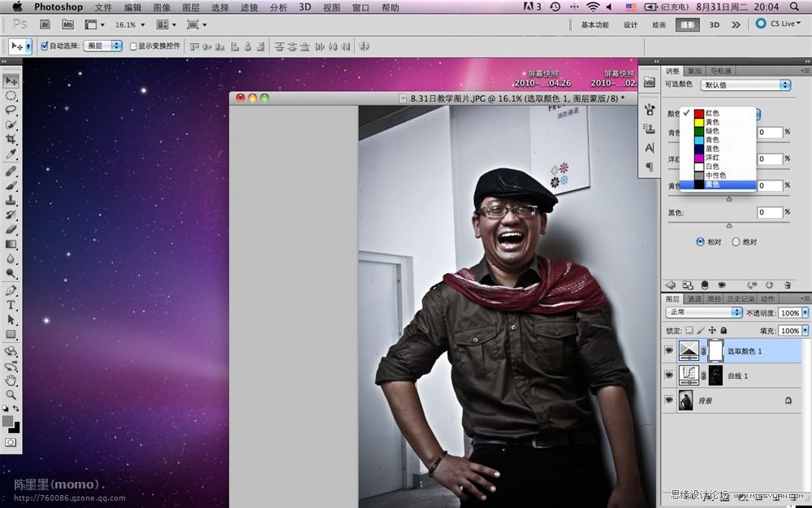
Task: Select the Zoom tool
Action: 11,395
